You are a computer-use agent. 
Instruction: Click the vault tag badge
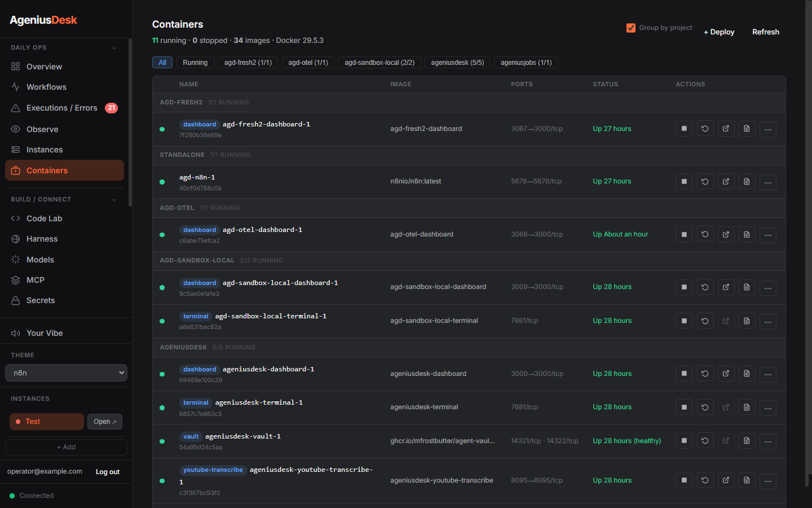pyautogui.click(x=191, y=437)
